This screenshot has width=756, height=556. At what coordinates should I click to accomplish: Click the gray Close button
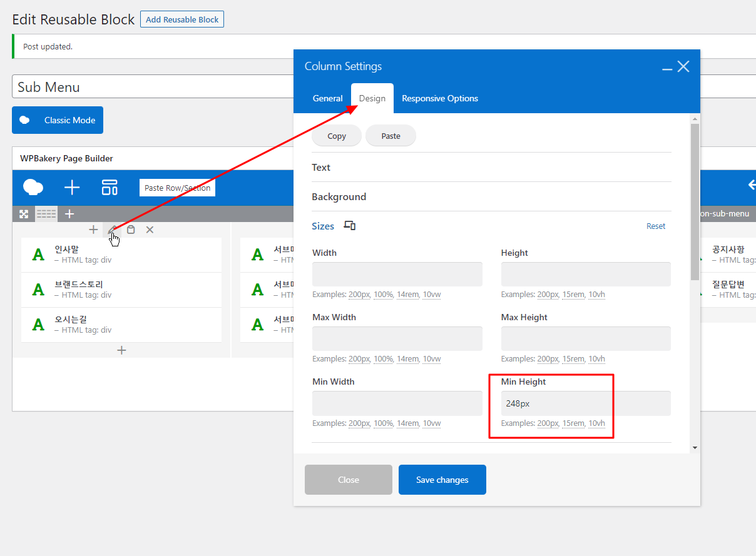click(349, 480)
